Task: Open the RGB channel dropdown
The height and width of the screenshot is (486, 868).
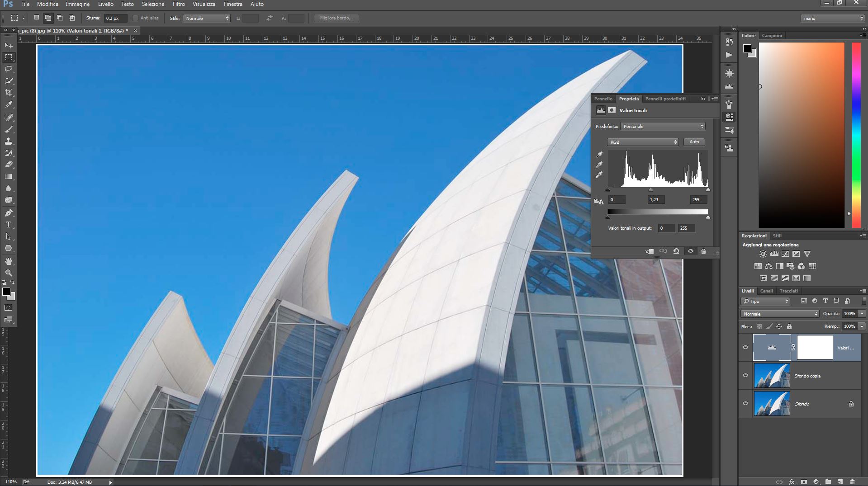Action: coord(642,142)
